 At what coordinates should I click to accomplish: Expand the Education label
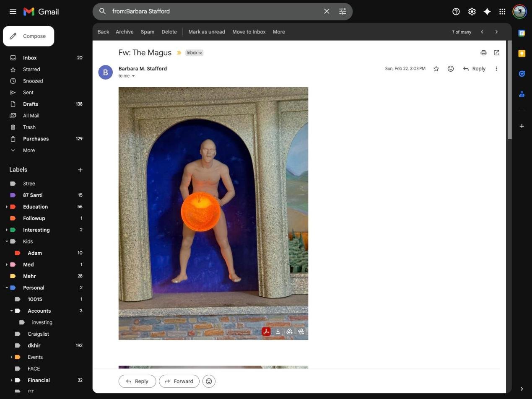click(x=7, y=207)
